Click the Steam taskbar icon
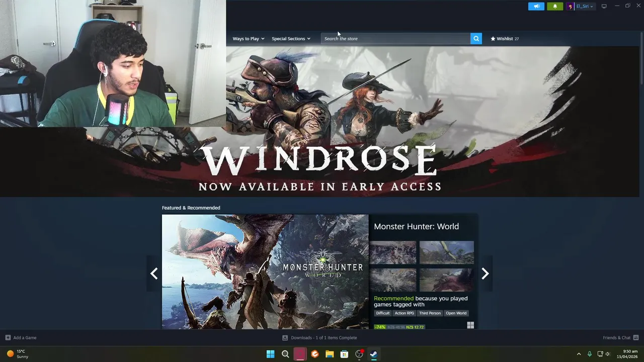This screenshot has height=362, width=644. pos(374,354)
